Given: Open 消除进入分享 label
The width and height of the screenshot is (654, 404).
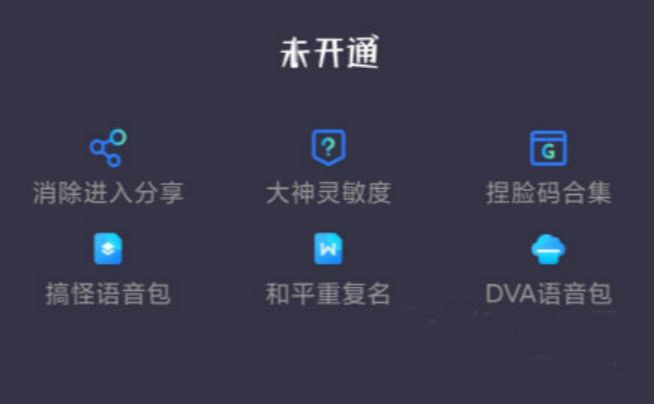Looking at the screenshot, I should 108,193.
